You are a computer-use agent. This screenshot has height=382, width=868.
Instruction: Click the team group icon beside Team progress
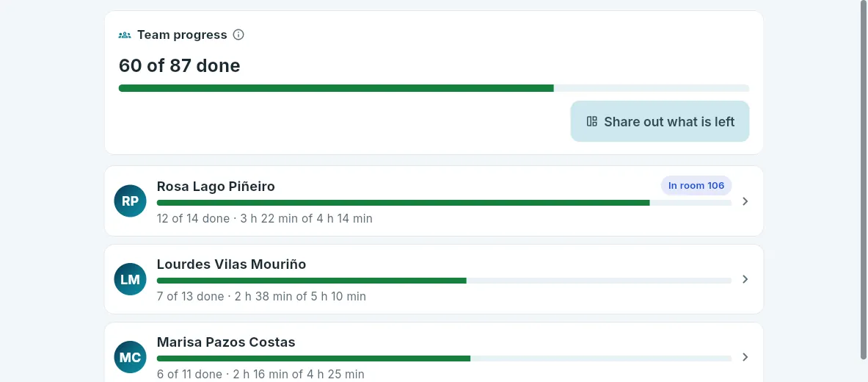(x=125, y=35)
